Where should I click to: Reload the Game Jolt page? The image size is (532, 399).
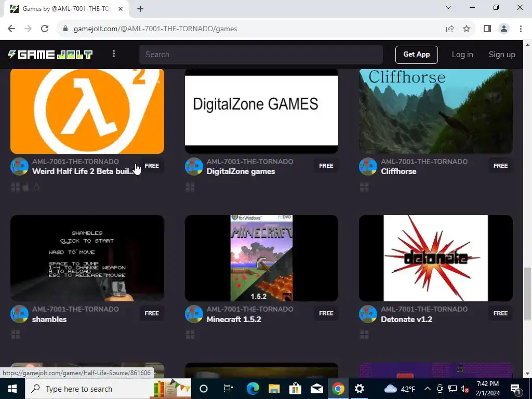pos(45,29)
